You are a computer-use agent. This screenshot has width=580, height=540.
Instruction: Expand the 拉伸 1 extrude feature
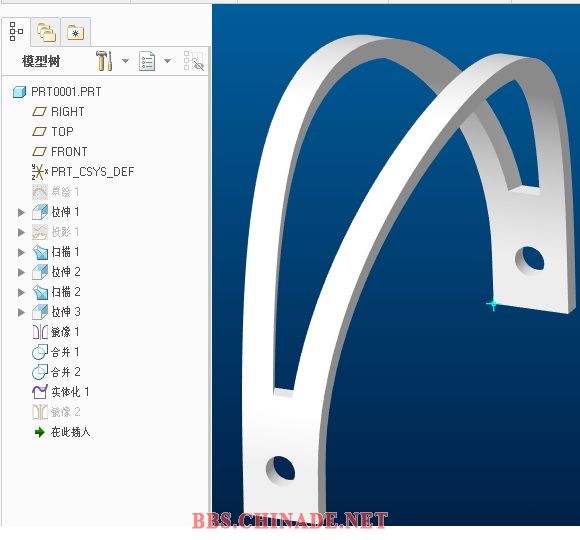(21, 212)
